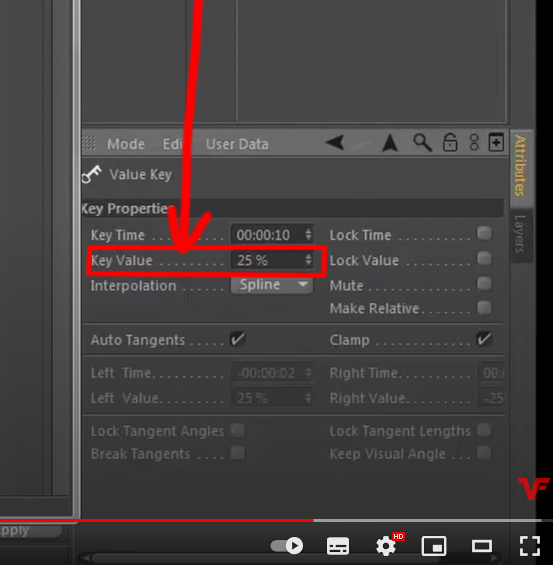The height and width of the screenshot is (565, 553).
Task: Open the Interpolation Spline dropdown
Action: [x=272, y=285]
